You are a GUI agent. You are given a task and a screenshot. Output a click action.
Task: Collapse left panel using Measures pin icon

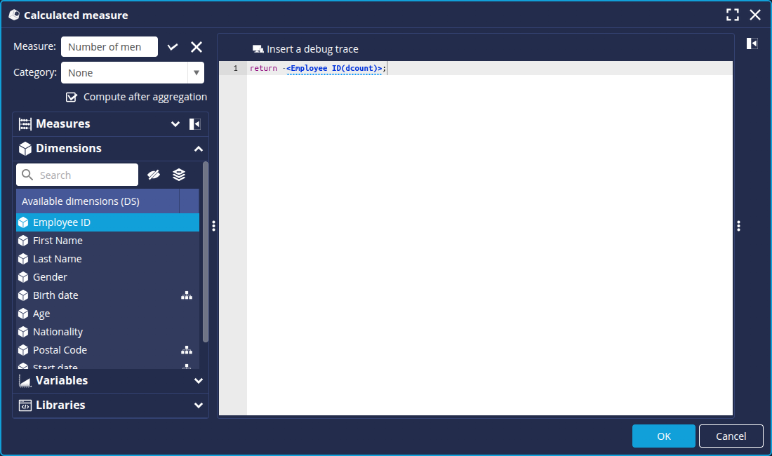point(195,124)
